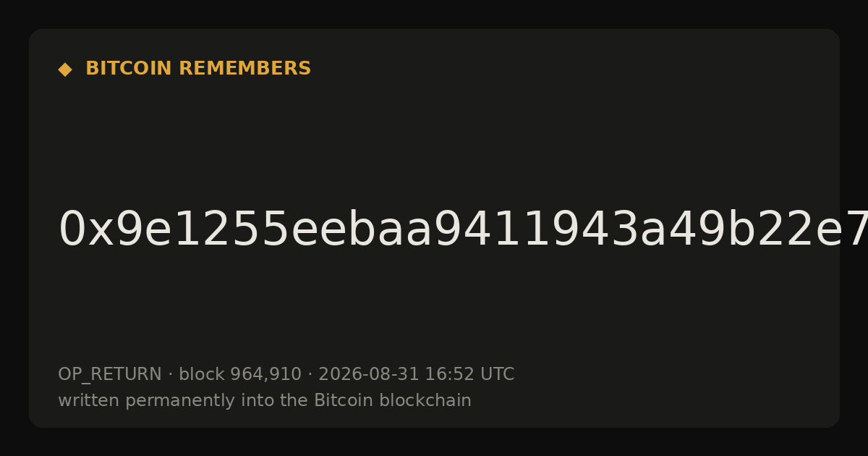Click the 0x prefix of the hash
Image resolution: width=868 pixels, height=456 pixels.
[85, 230]
